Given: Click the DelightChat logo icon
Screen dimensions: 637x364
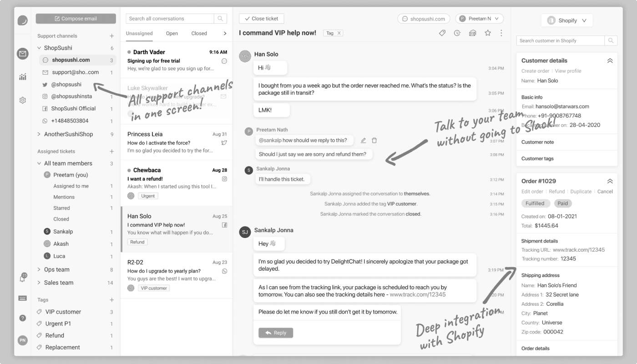Looking at the screenshot, I should [x=22, y=20].
